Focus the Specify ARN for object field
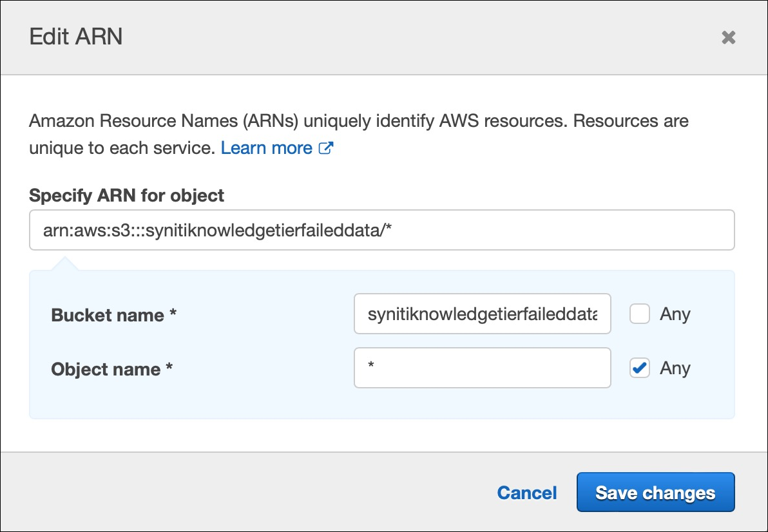Viewport: 768px width, 532px height. 381,230
